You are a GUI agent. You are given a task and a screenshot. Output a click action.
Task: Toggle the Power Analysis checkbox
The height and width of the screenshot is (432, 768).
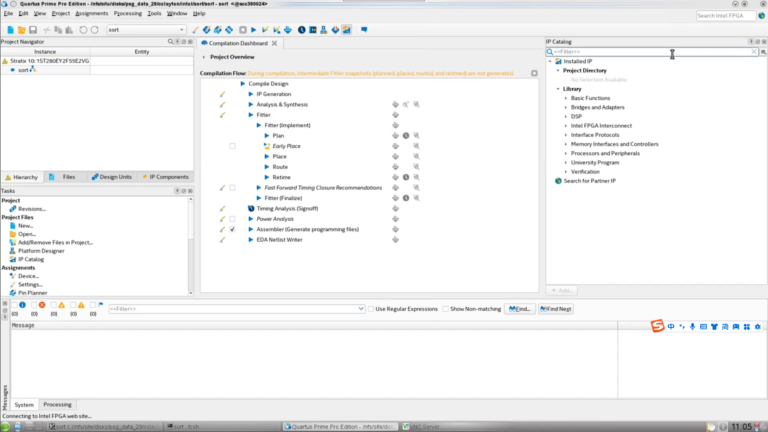tap(232, 219)
